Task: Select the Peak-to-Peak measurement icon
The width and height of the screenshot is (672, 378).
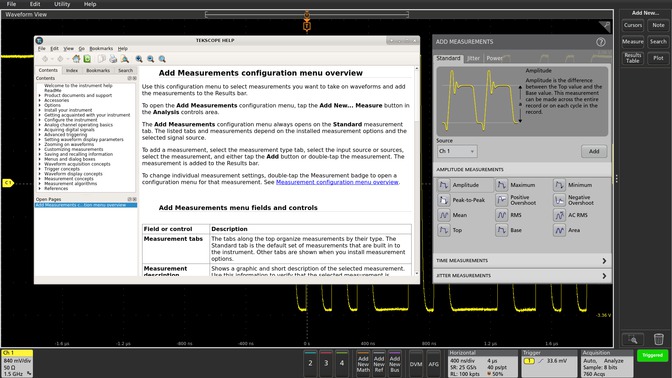Action: [x=444, y=200]
